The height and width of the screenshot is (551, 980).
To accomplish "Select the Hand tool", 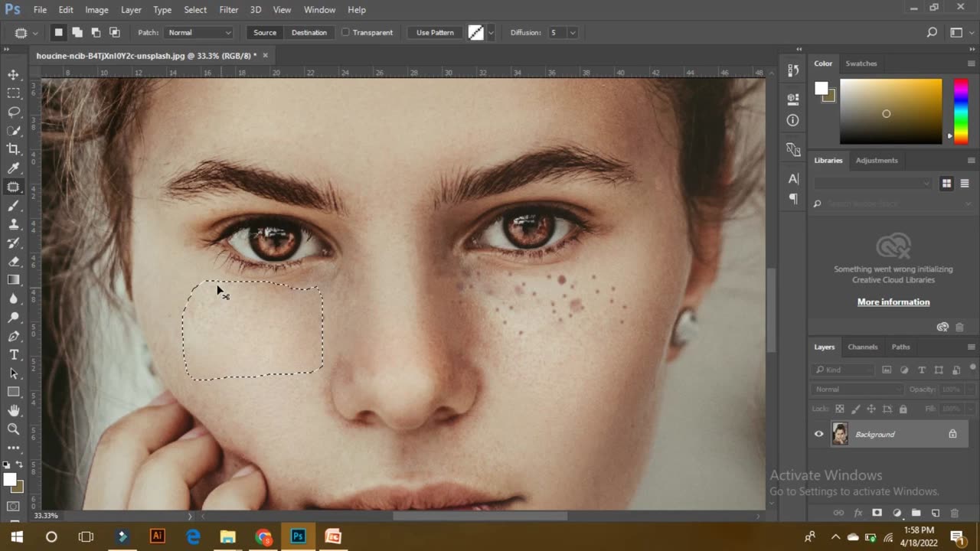I will (14, 411).
